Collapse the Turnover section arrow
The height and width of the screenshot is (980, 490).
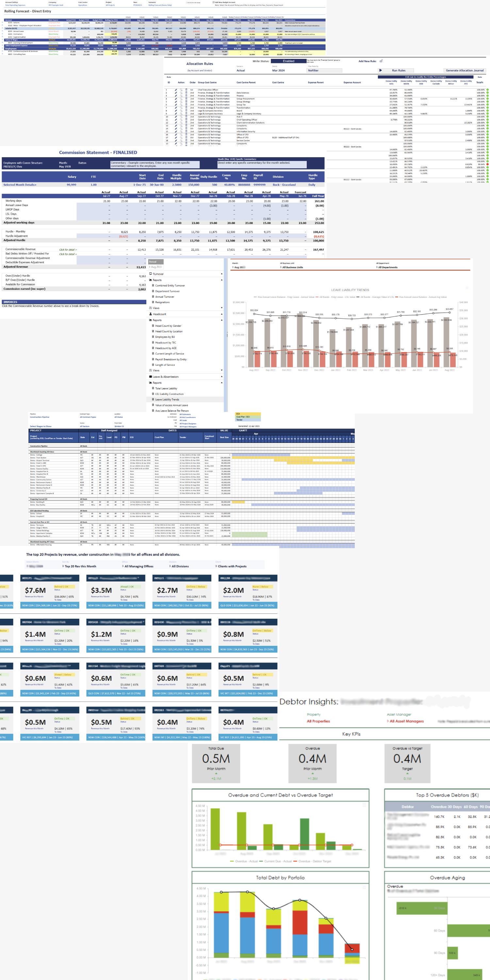click(x=222, y=274)
